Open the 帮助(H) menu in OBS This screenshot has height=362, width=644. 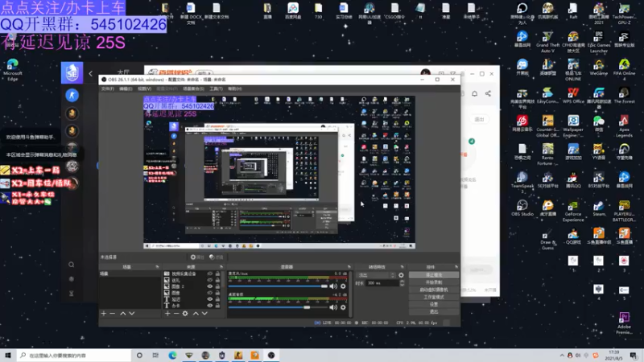[235, 88]
